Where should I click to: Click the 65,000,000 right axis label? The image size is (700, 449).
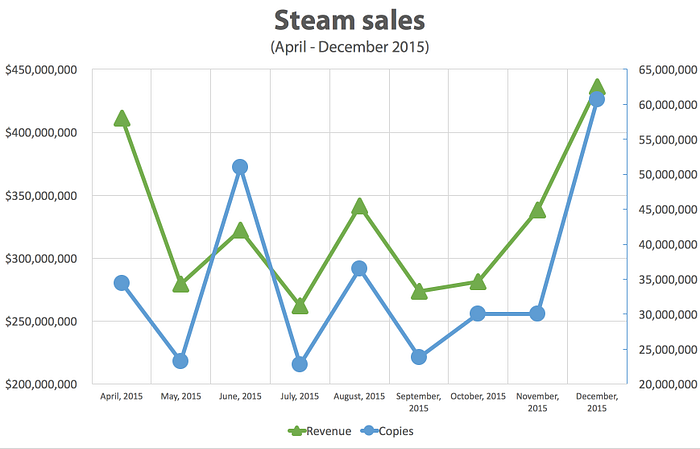tap(668, 70)
